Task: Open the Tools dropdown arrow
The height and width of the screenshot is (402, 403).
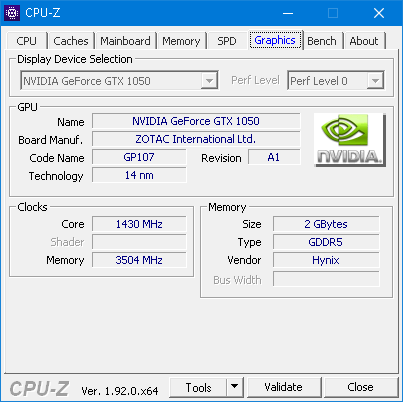Action: pyautogui.click(x=235, y=387)
